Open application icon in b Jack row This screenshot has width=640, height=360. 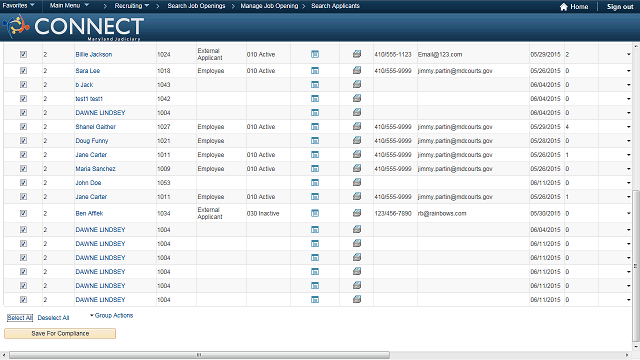point(315,84)
